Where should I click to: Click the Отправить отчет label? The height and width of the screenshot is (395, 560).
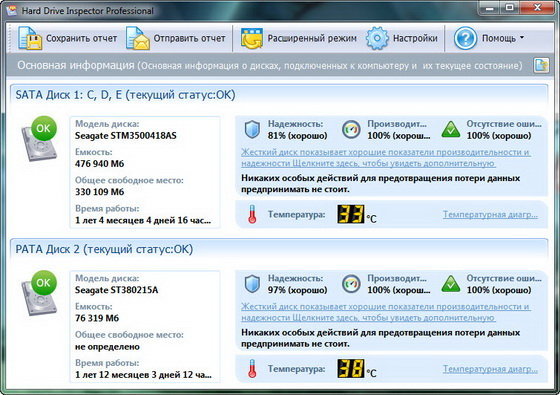(189, 38)
